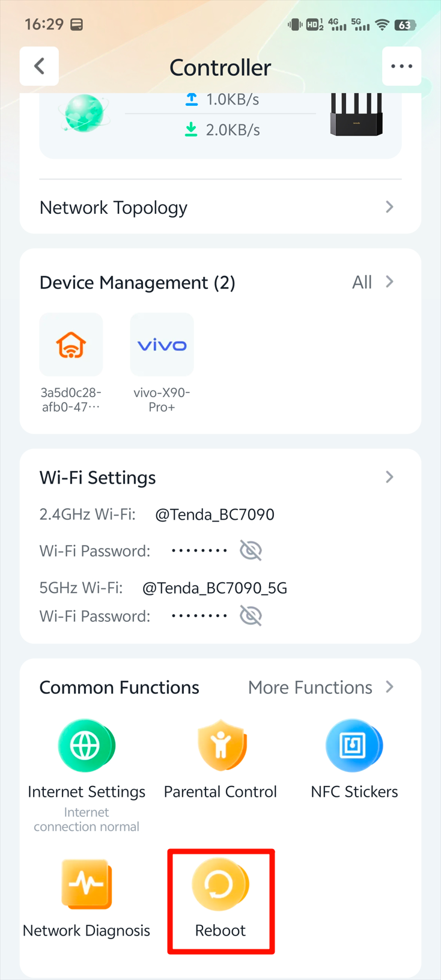Open Wi-Fi Settings via its chevron
The image size is (441, 980).
(x=389, y=476)
